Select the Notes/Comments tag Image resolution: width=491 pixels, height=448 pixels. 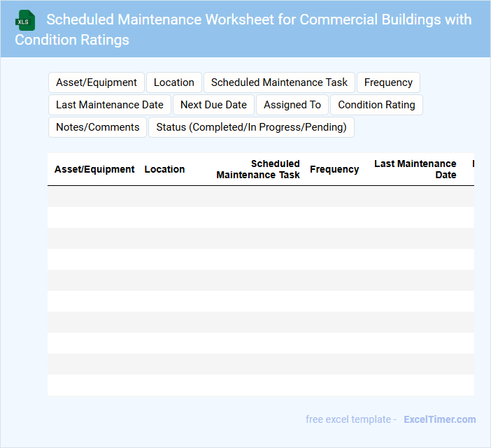[98, 127]
